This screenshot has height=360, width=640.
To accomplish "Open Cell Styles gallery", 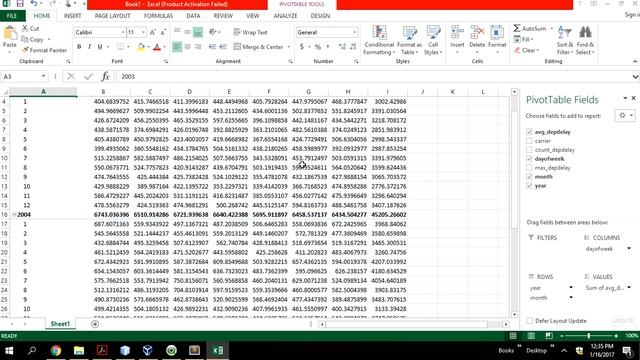I will click(x=433, y=40).
